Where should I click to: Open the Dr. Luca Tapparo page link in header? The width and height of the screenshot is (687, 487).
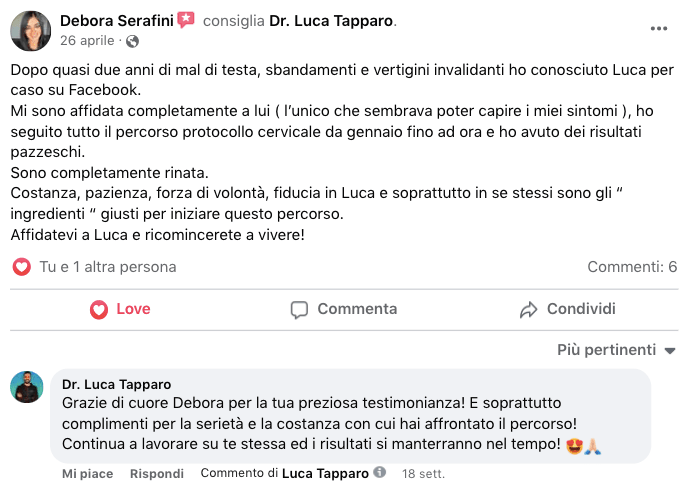[x=332, y=19]
